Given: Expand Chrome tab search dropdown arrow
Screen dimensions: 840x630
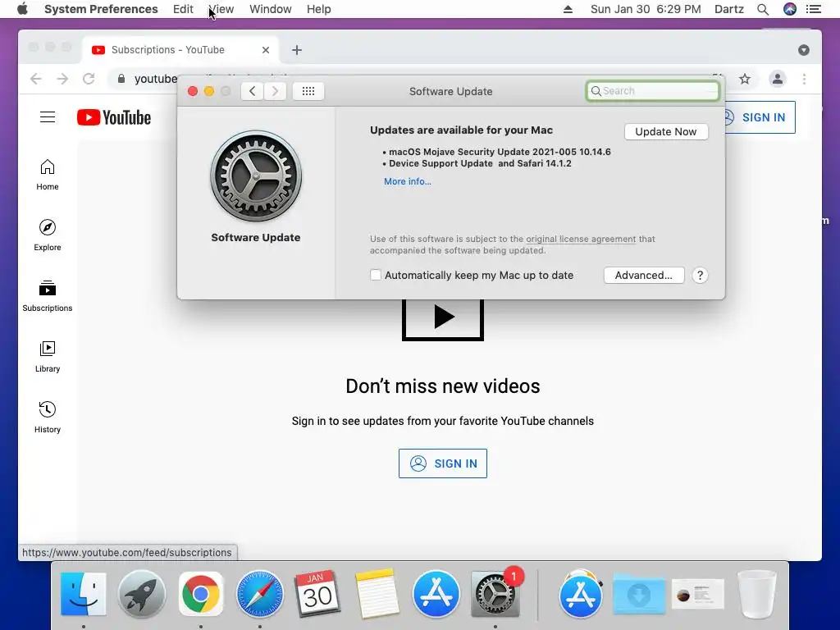Looking at the screenshot, I should (x=804, y=50).
